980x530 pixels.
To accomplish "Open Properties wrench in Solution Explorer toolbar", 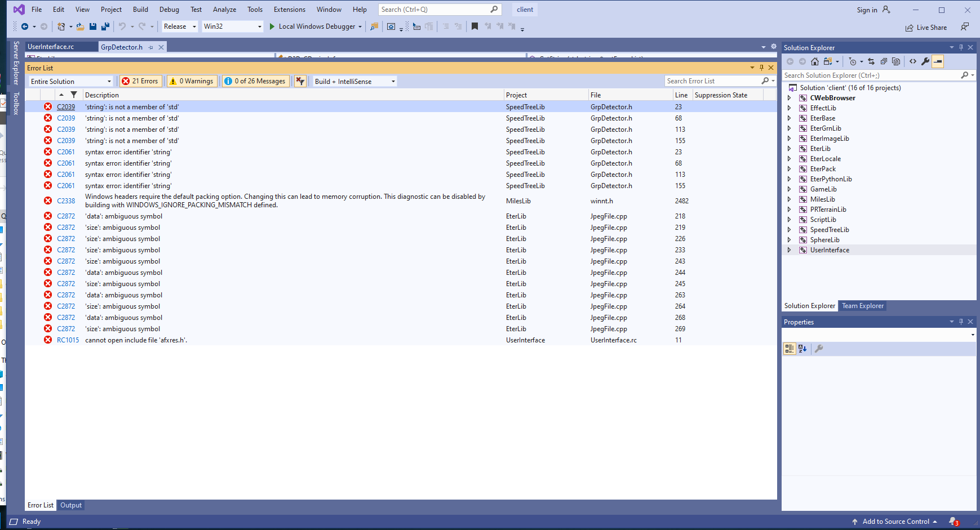I will click(925, 61).
